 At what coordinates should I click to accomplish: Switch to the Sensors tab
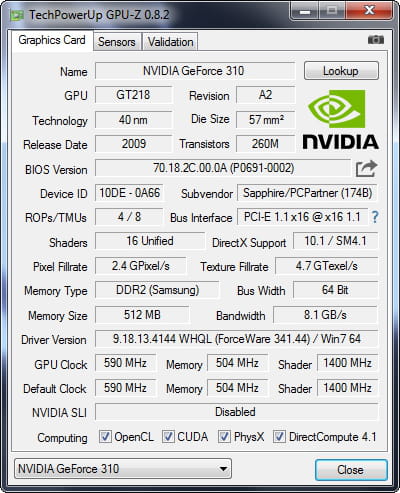[117, 42]
